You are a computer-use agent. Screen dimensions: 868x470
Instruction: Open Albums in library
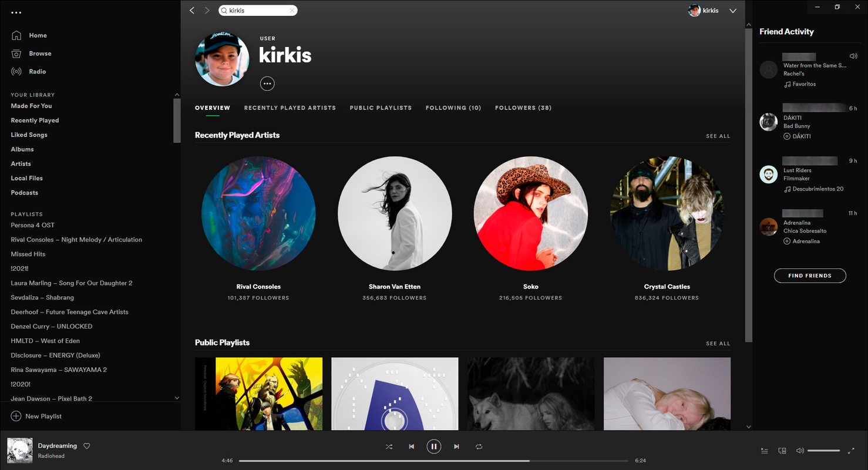click(22, 149)
